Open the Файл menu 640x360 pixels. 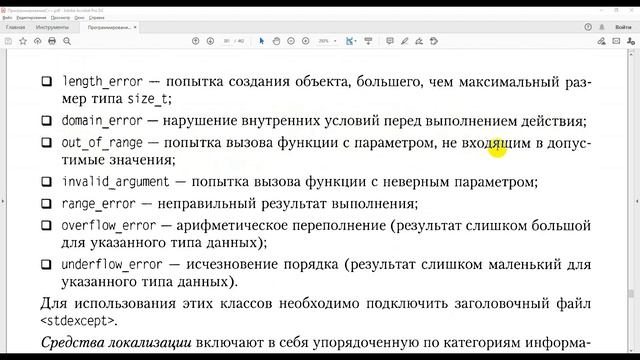[7, 18]
